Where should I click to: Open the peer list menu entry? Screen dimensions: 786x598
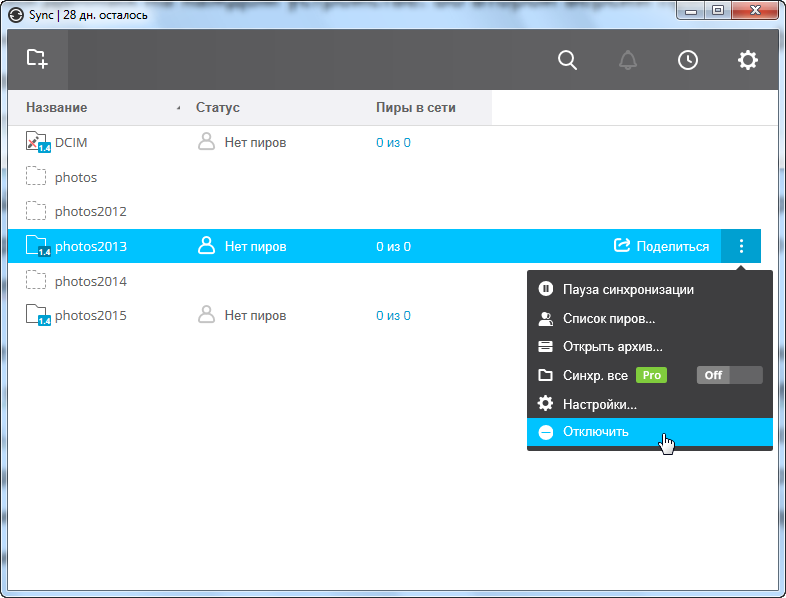650,318
